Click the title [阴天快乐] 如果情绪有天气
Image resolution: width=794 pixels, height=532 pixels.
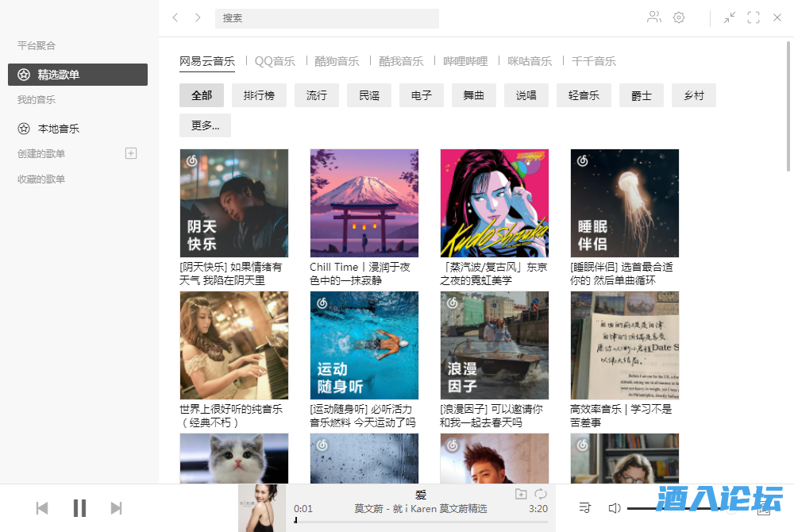coord(231,273)
